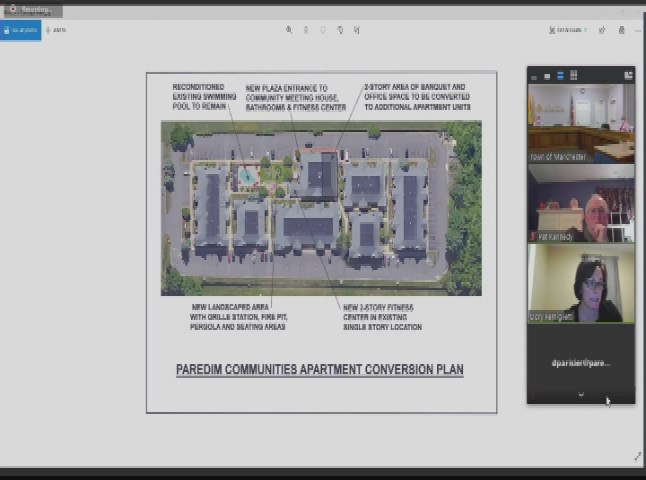Screen dimensions: 646x480
Task: Open the Edit & Create dropdown
Action: 568,30
